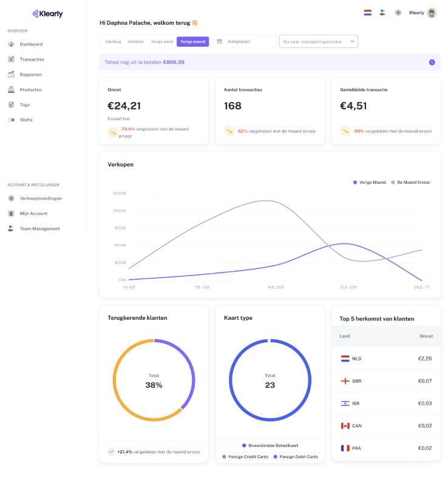Select the Vandaag period tab
The height and width of the screenshot is (477, 448).
tap(113, 41)
